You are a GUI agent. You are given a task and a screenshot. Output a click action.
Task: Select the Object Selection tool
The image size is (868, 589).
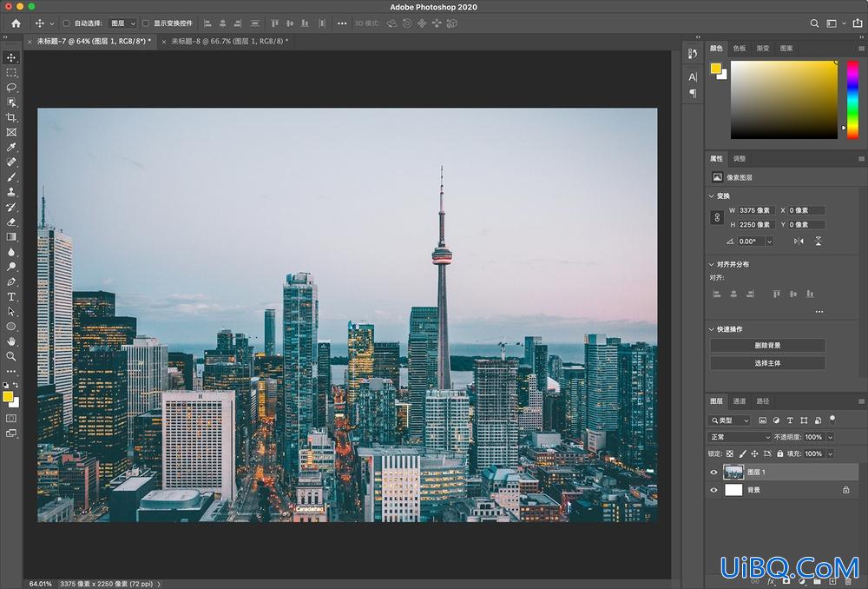[x=11, y=103]
